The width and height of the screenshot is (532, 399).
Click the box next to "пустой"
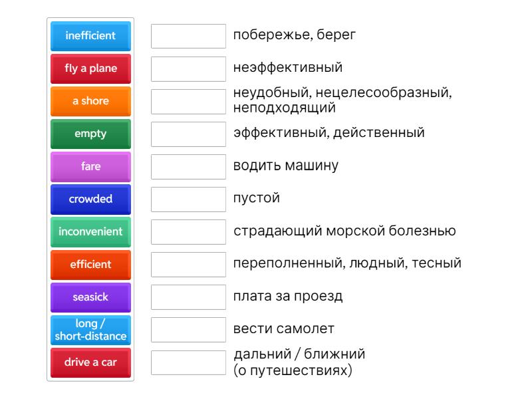pos(188,199)
